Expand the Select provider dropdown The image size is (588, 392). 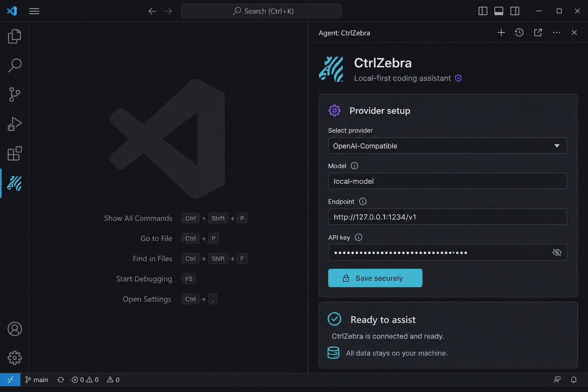point(448,146)
